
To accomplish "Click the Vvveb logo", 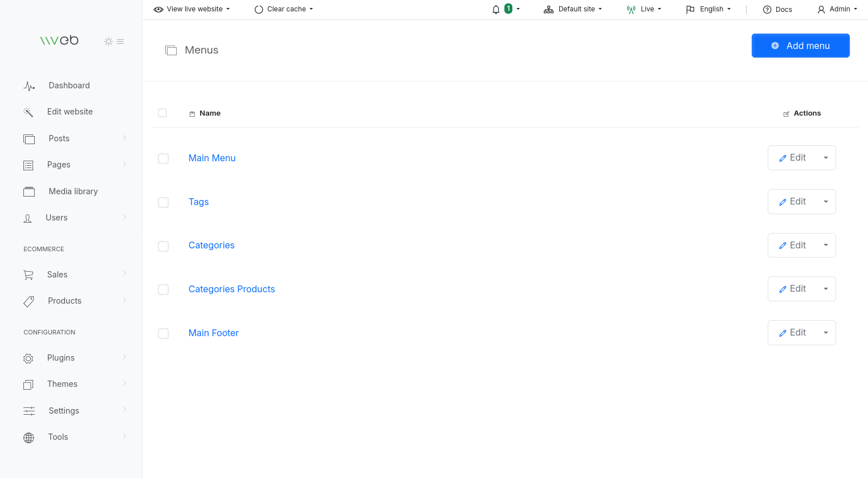I will point(59,40).
